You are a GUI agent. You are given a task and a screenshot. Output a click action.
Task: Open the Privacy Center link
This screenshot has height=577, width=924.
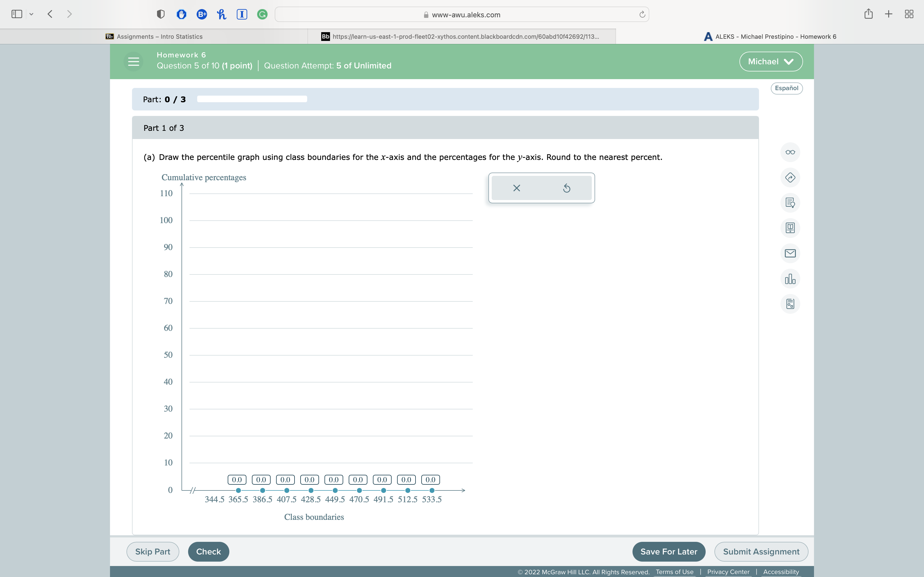pos(728,572)
